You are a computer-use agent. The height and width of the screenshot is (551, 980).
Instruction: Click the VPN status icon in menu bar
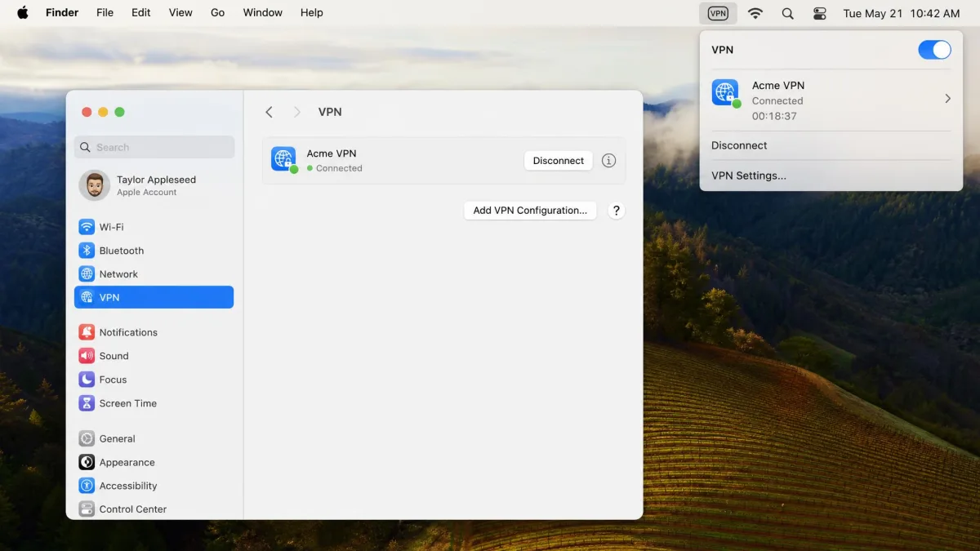click(x=718, y=13)
